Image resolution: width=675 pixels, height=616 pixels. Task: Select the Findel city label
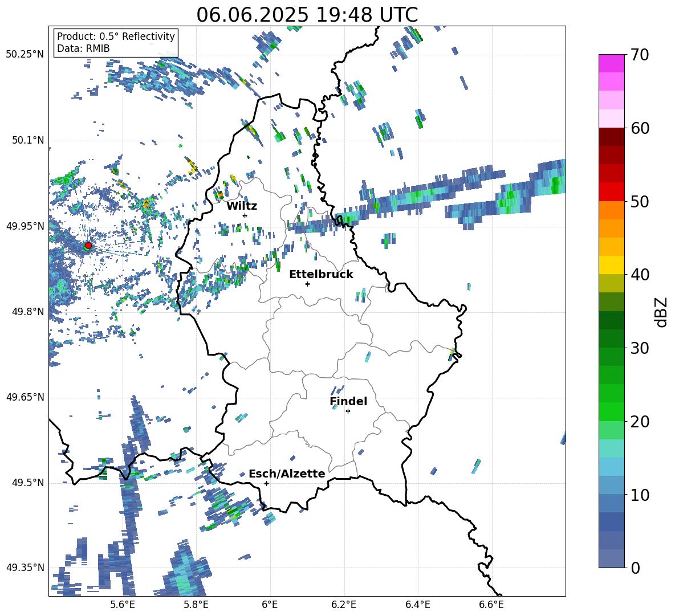pyautogui.click(x=348, y=401)
